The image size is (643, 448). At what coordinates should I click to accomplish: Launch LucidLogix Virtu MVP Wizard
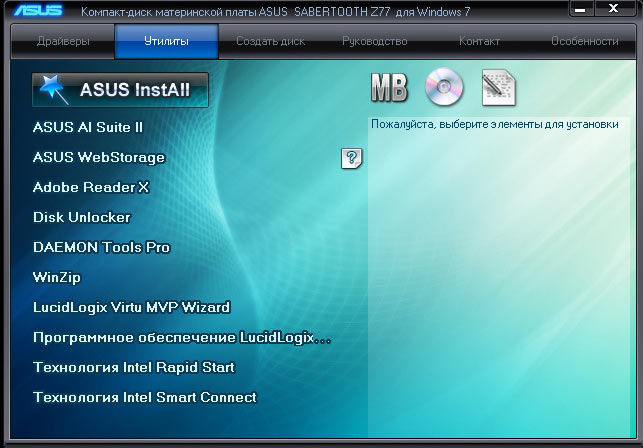point(131,307)
